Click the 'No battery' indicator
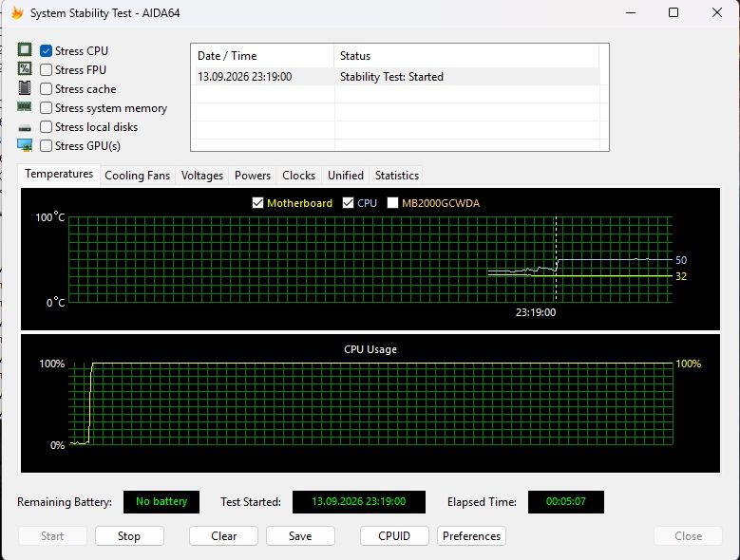The height and width of the screenshot is (560, 740). 161,501
